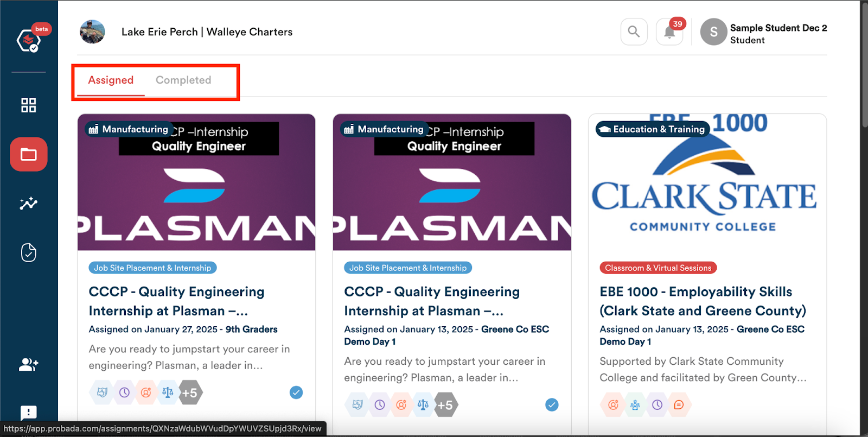Click the clock badge on Plasman Demo Day card
Viewport: 868px width, 437px height.
click(380, 405)
